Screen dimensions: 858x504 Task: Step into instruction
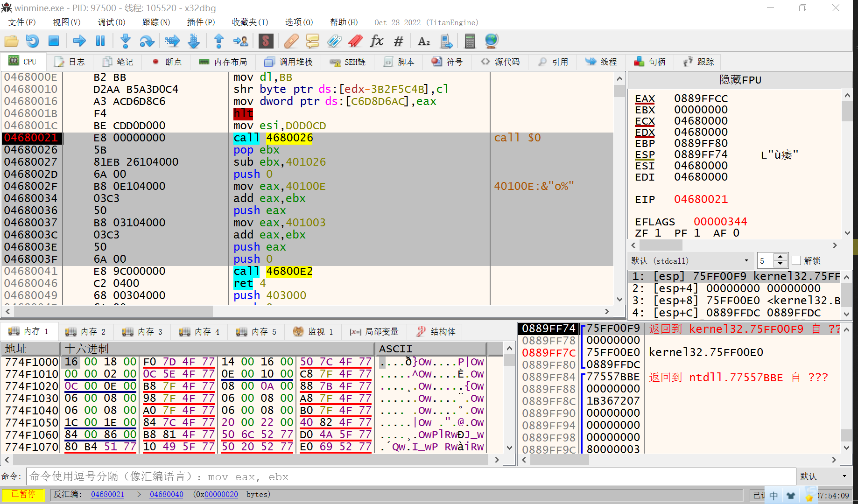125,41
